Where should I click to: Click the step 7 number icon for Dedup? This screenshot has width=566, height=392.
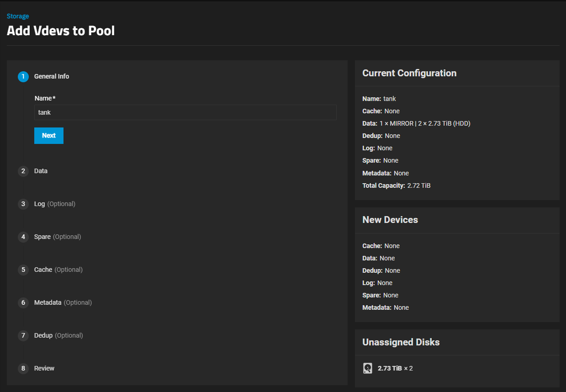pos(23,335)
